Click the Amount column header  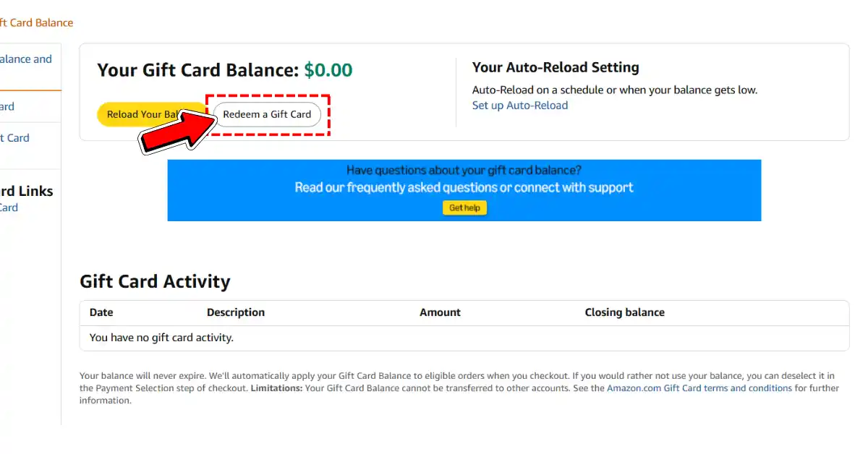[440, 312]
